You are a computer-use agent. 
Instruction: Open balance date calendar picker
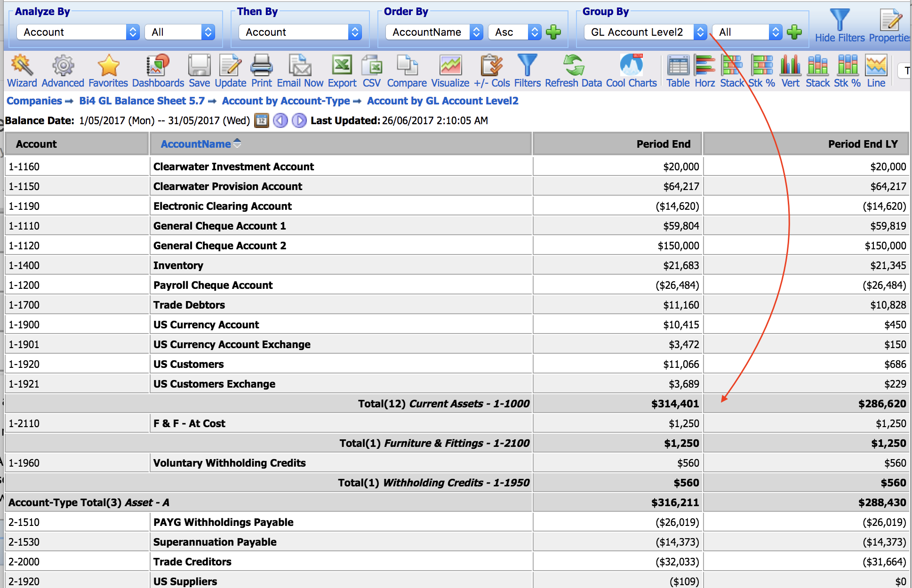point(262,121)
